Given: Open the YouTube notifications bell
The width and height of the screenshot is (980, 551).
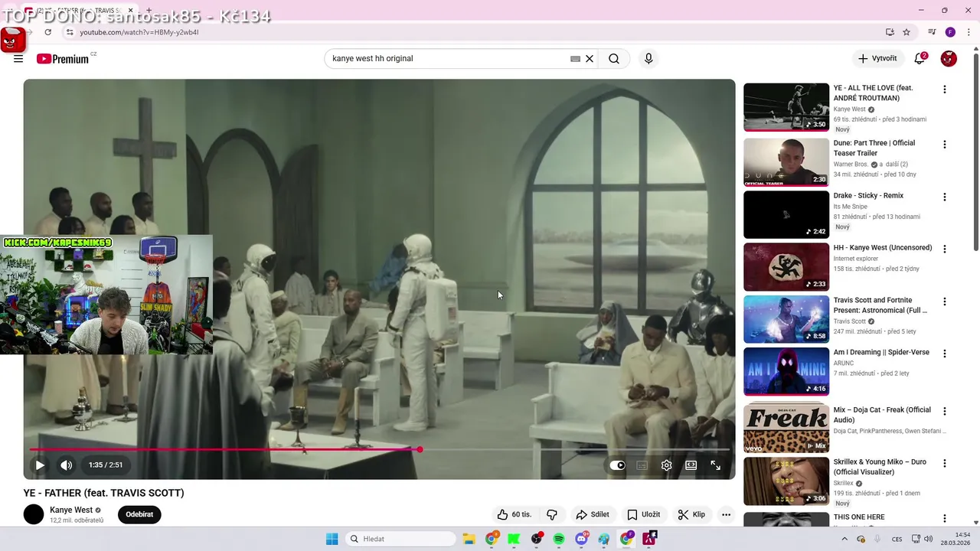Looking at the screenshot, I should [x=920, y=59].
